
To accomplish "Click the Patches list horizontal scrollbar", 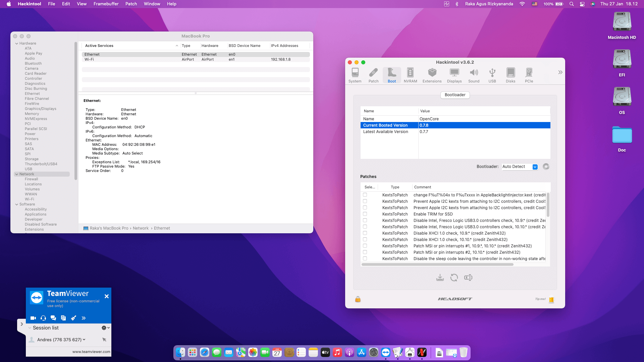I will [437, 264].
